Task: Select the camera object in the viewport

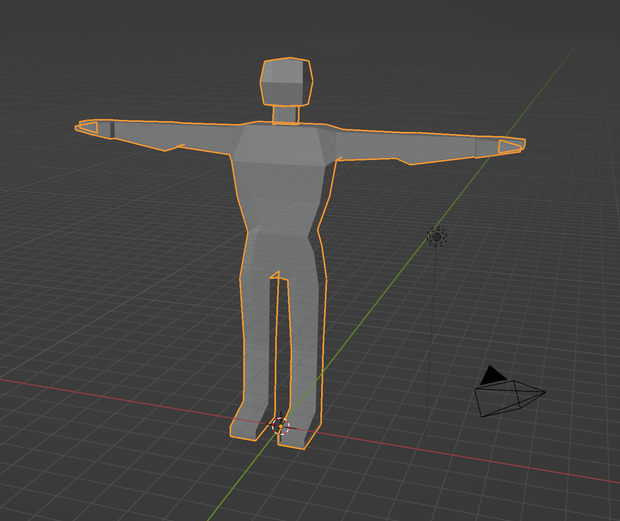Action: coord(509,398)
